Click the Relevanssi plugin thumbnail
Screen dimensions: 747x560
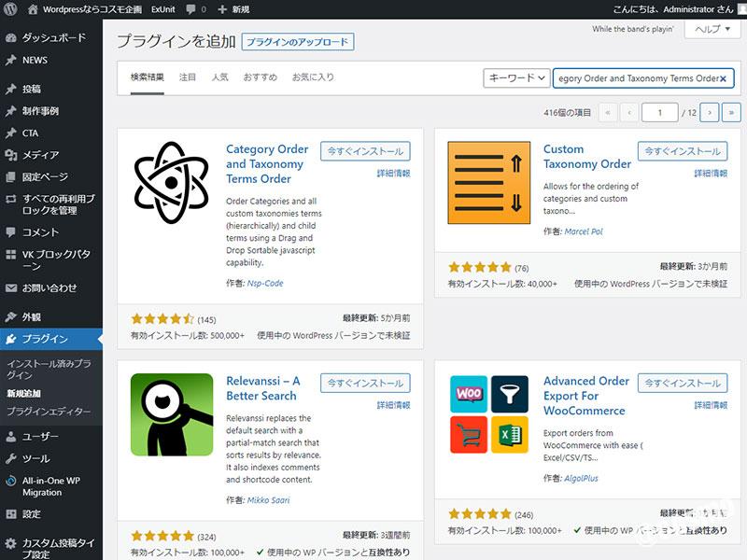[172, 414]
